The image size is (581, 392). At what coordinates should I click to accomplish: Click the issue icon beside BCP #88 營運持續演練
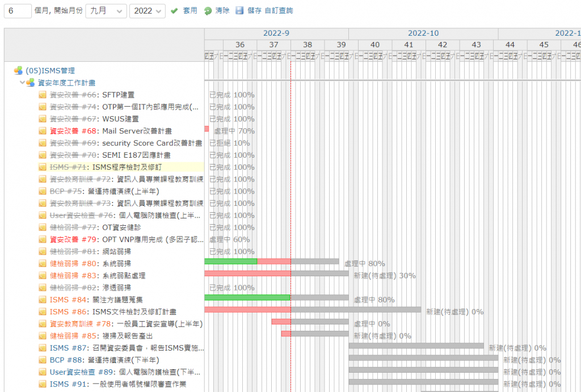point(43,360)
